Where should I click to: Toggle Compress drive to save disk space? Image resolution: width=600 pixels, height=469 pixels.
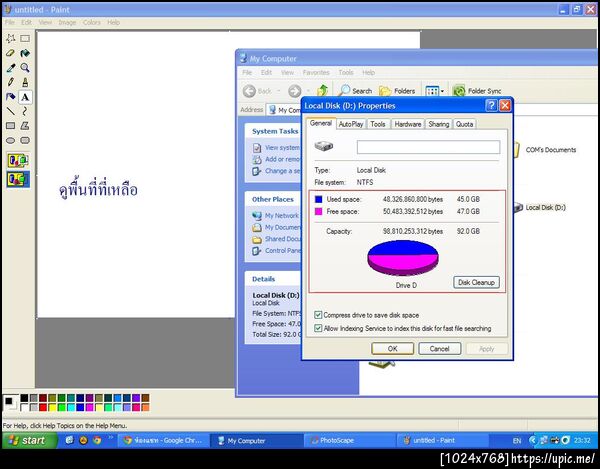pyautogui.click(x=318, y=315)
